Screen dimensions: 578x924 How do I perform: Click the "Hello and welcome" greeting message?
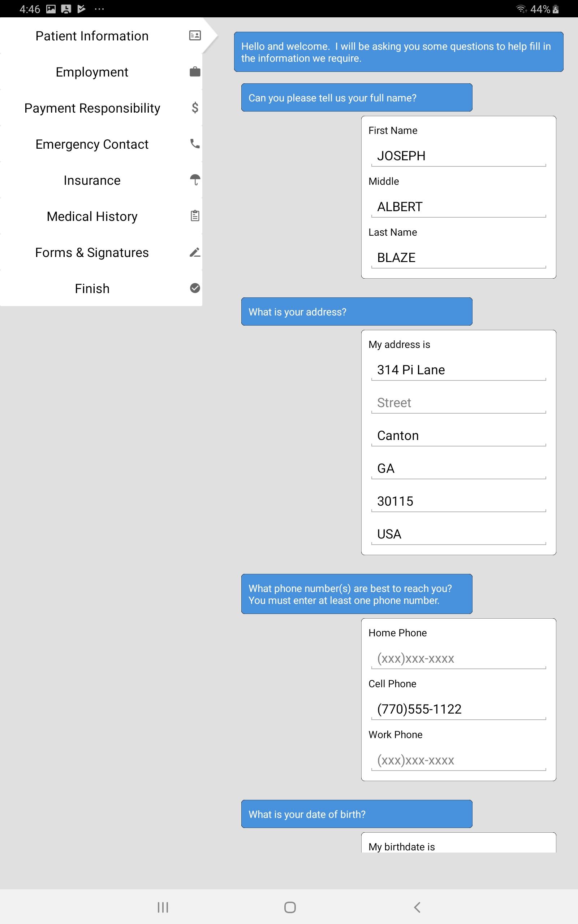[399, 52]
